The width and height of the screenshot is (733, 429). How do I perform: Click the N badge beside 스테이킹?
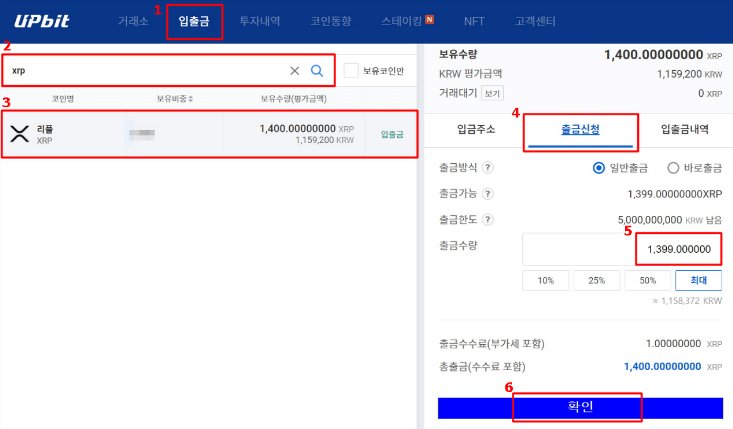(430, 19)
